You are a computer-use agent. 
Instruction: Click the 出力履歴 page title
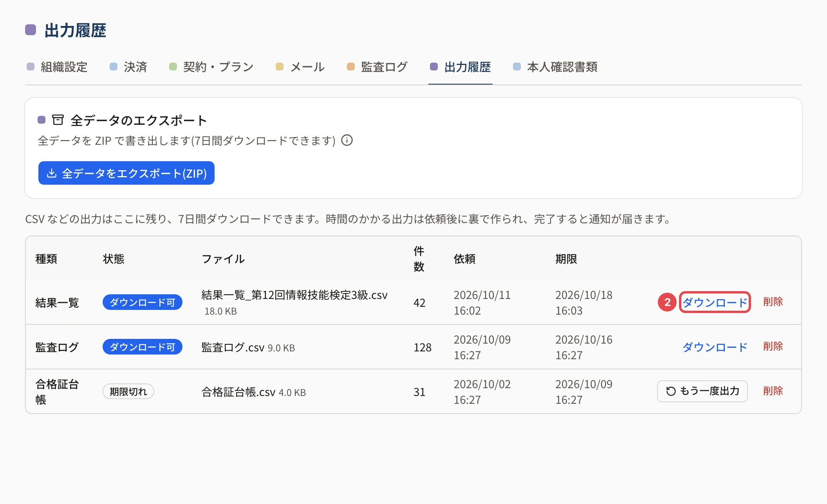(x=75, y=30)
